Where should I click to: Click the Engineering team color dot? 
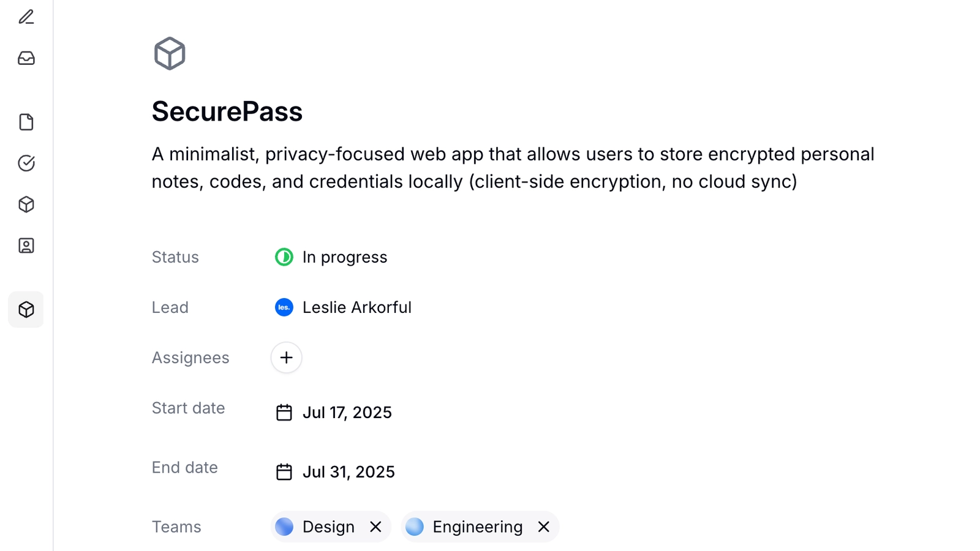click(415, 527)
